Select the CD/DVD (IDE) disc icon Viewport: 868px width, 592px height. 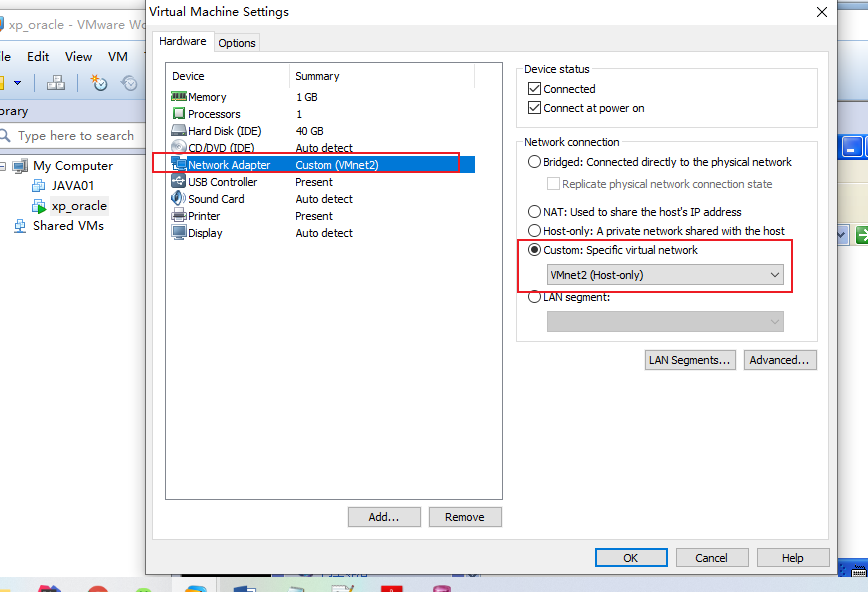(178, 147)
